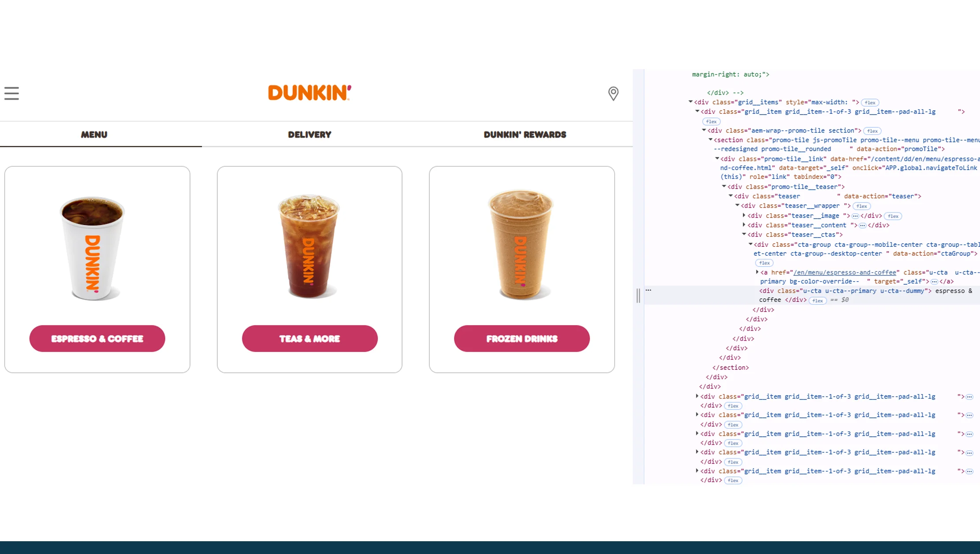980x554 pixels.
Task: Toggle flex badge beside aem-wrap--promo-tile div
Action: pyautogui.click(x=872, y=131)
